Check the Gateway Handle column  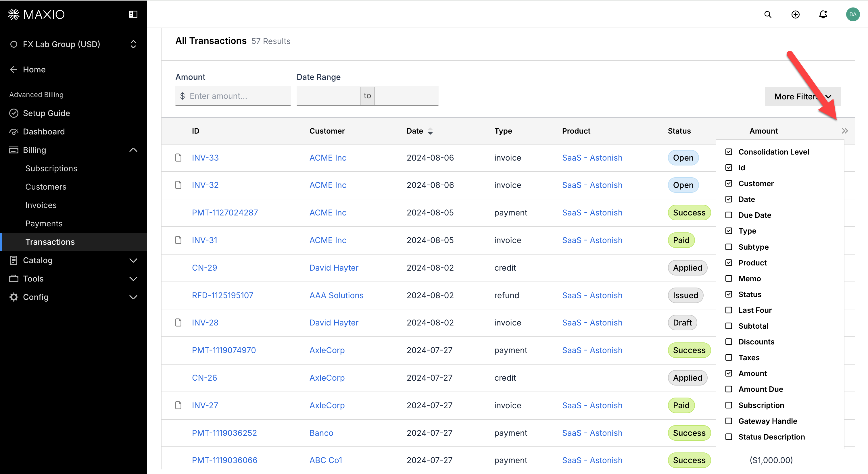(x=729, y=421)
